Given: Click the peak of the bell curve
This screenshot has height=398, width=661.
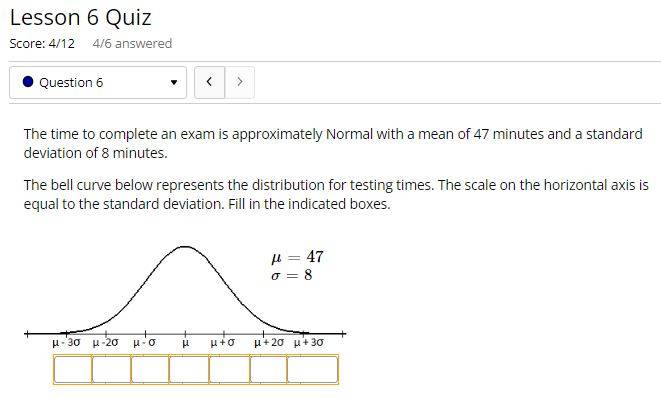Looking at the screenshot, I should [185, 247].
